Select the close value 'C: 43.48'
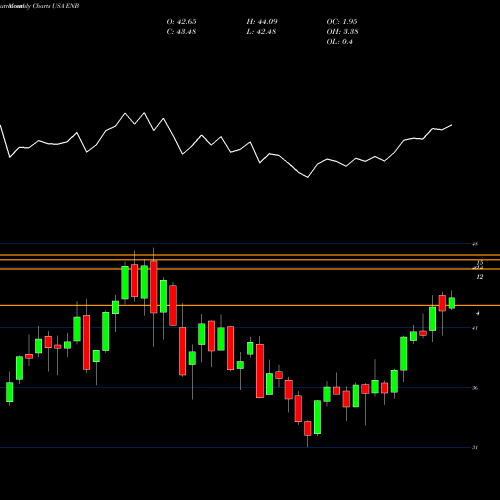This screenshot has width=500, height=500. click(181, 32)
